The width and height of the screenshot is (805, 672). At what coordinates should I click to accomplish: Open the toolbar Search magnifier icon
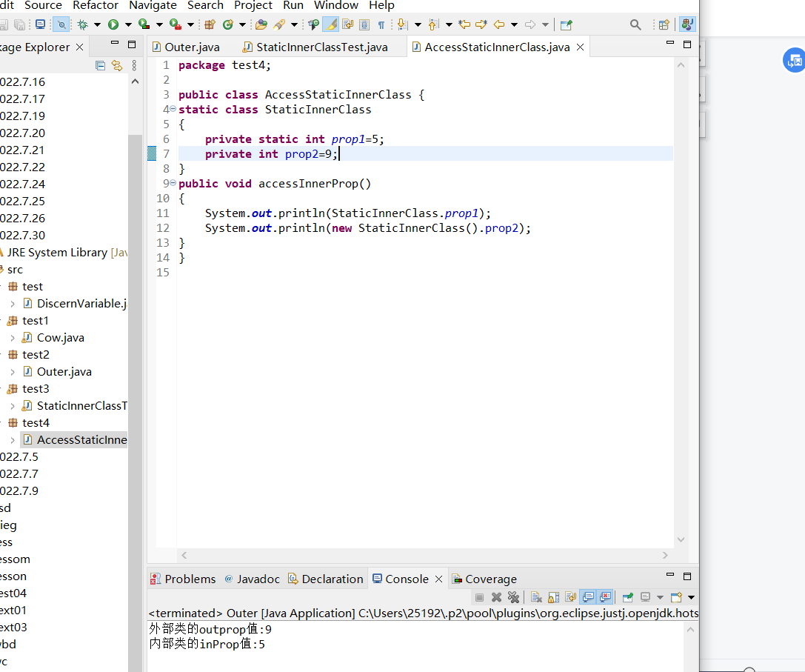point(635,24)
